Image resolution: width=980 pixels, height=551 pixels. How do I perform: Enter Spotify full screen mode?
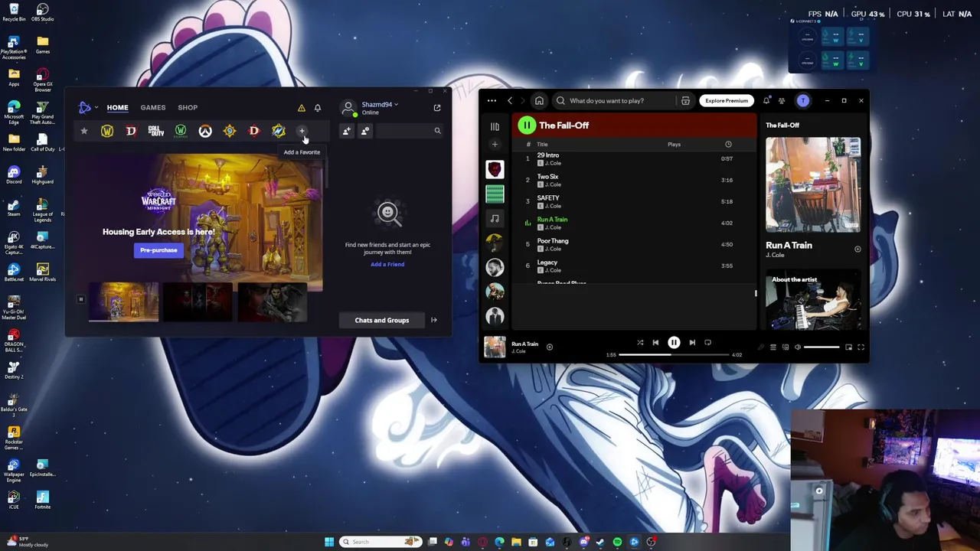861,347
